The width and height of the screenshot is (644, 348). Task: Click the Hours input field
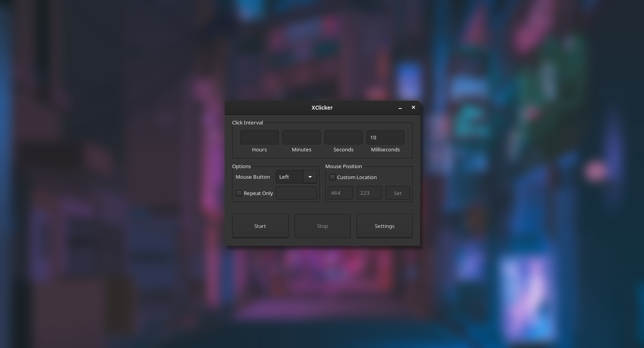259,137
